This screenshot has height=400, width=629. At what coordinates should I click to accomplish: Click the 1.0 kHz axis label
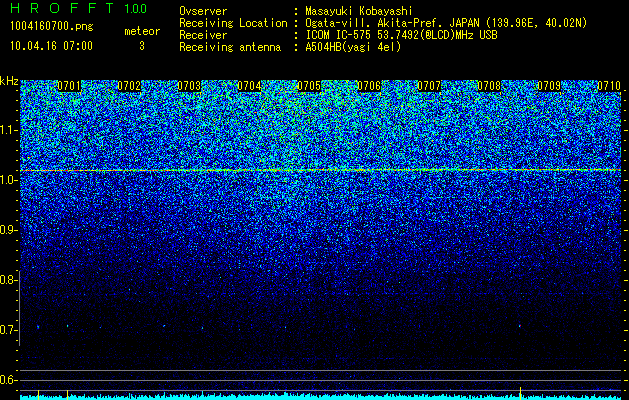pos(9,180)
